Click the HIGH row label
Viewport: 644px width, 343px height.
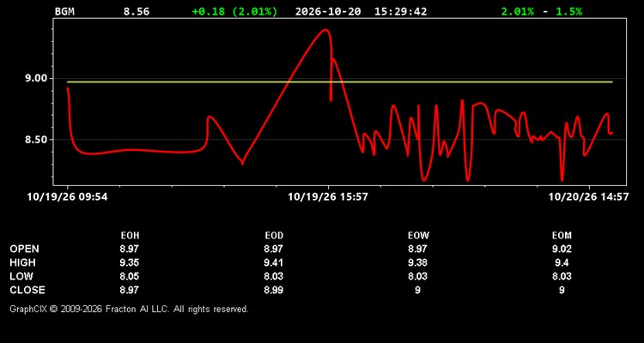point(22,262)
